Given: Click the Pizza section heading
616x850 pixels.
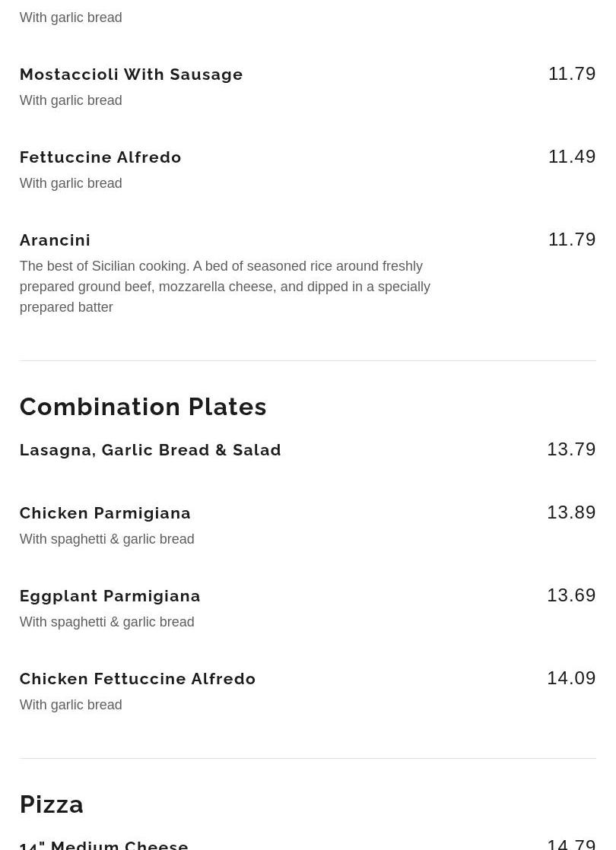Looking at the screenshot, I should click(52, 804).
